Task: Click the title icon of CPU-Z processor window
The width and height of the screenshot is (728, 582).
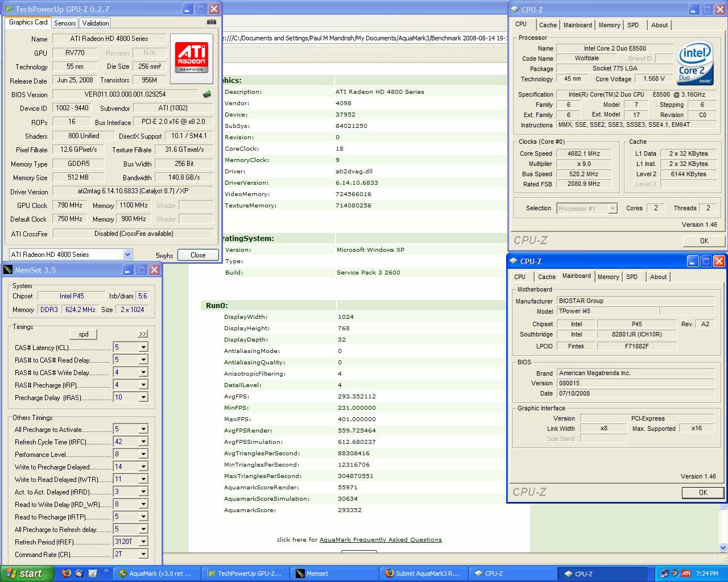Action: (515, 9)
